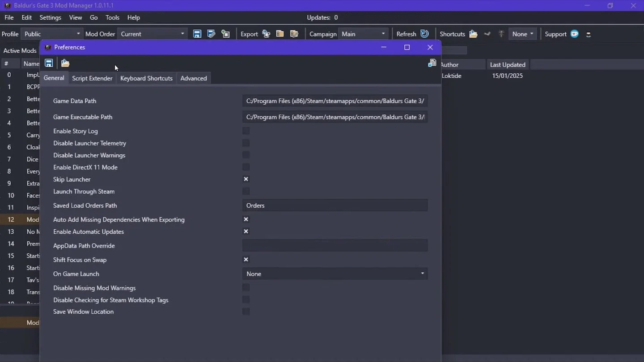Expand the Campaign Main dropdown

pos(363,34)
